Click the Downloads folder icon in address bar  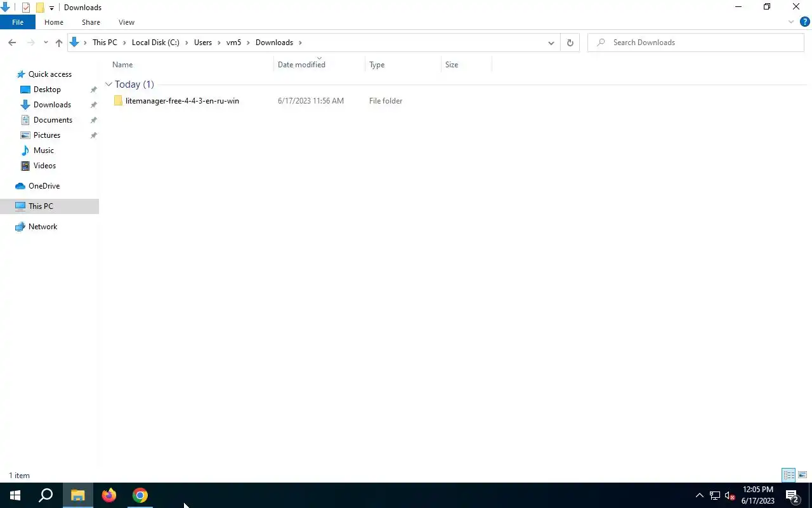click(74, 43)
